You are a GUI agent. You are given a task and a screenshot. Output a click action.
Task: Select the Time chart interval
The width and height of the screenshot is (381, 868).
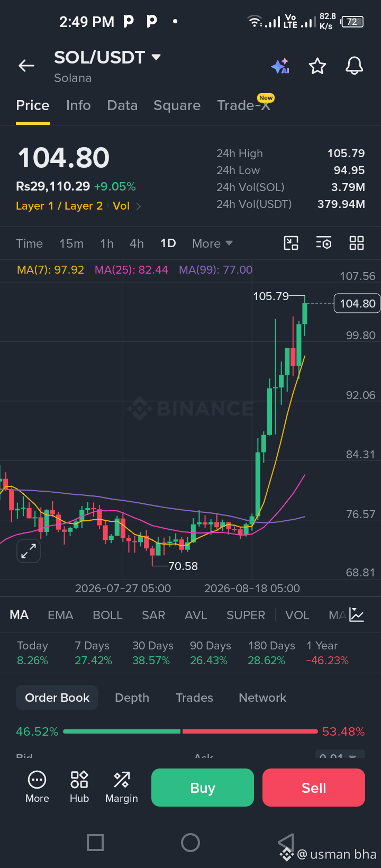click(29, 243)
